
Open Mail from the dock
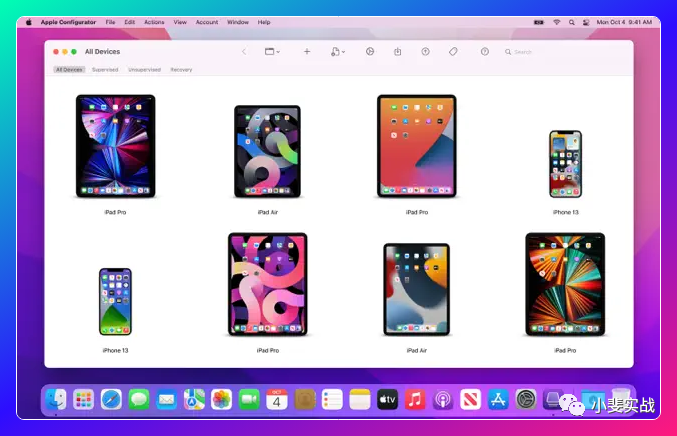(x=167, y=399)
